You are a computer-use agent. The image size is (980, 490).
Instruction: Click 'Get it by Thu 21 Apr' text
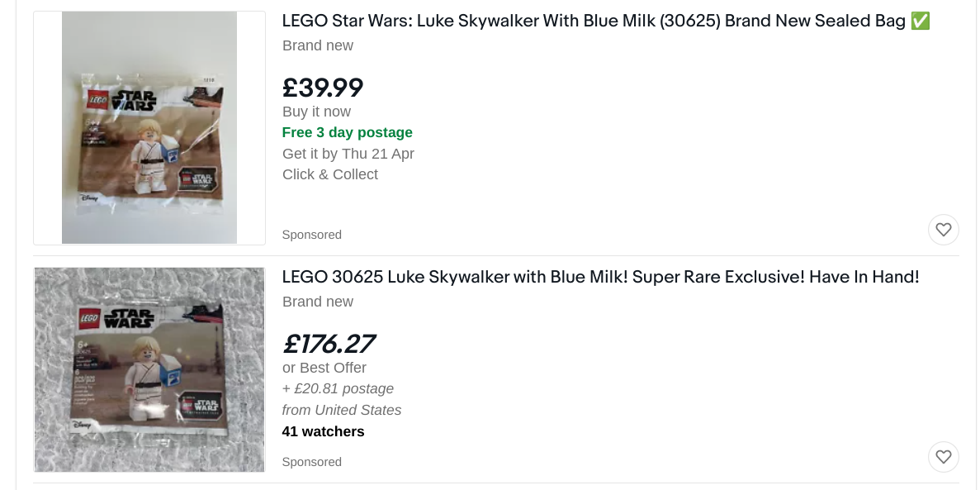[x=348, y=154]
